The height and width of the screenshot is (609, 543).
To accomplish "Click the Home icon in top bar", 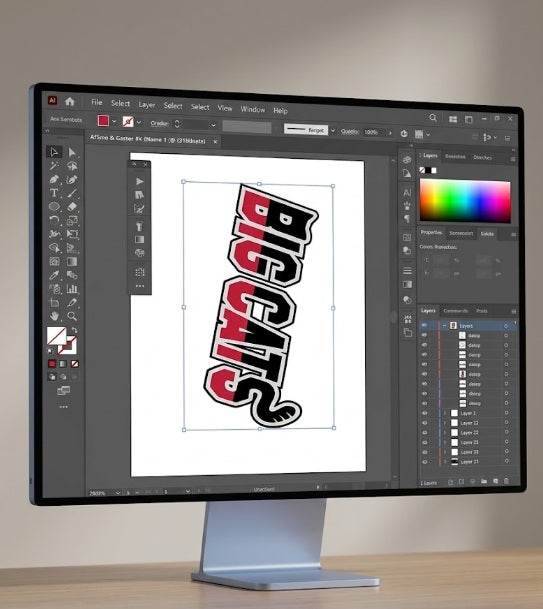I will click(x=70, y=101).
